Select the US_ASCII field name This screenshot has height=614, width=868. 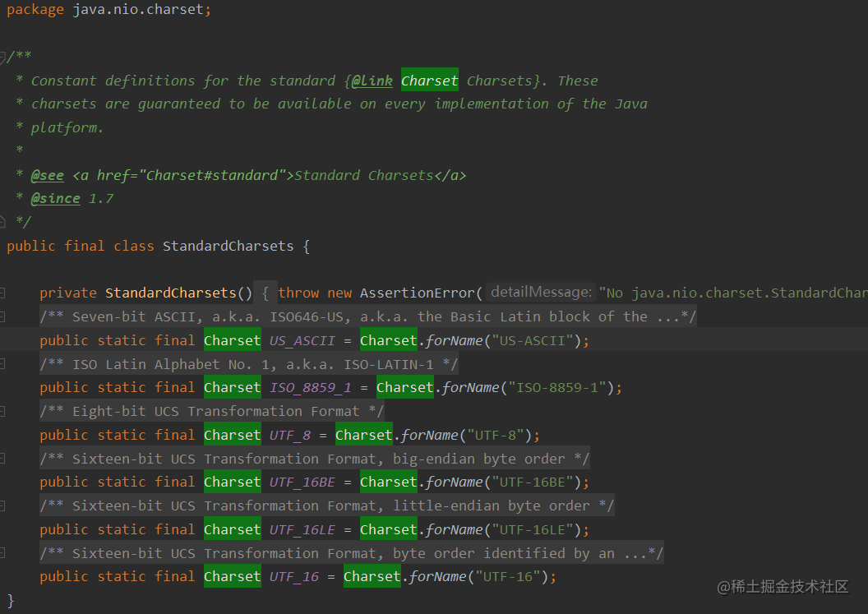[x=302, y=339]
